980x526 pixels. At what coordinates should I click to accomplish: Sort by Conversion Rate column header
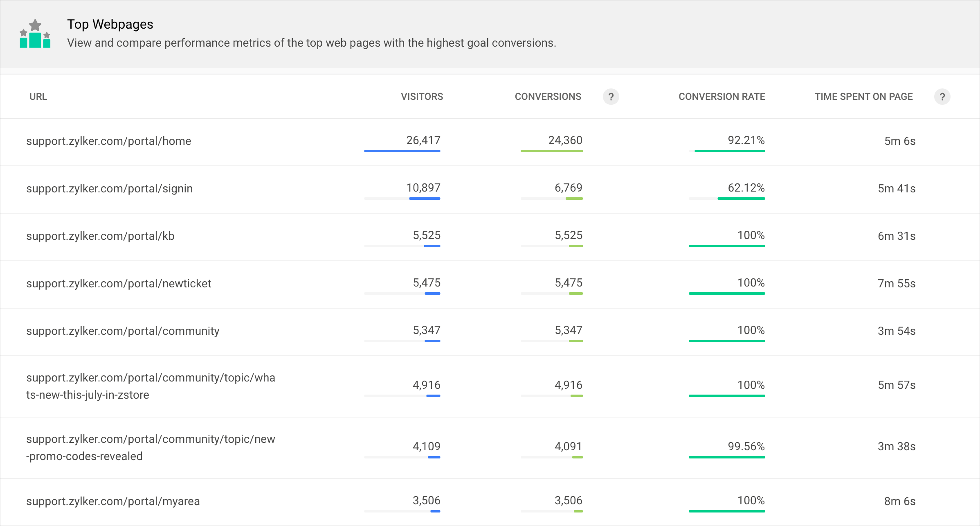click(722, 97)
